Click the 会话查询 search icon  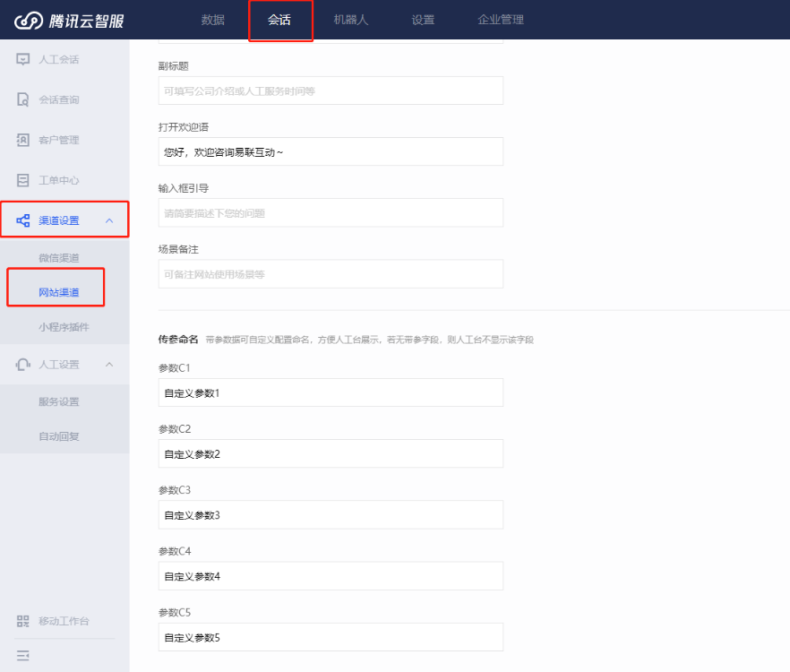(x=23, y=99)
